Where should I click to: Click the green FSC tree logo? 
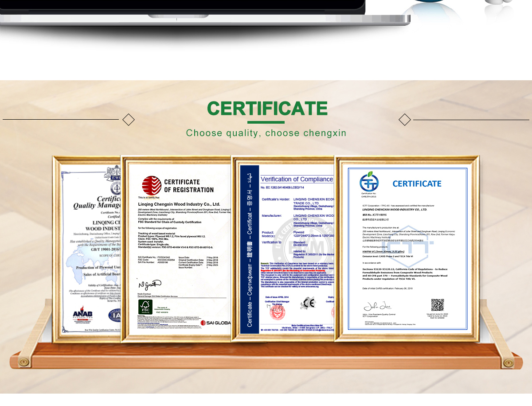pos(145,307)
